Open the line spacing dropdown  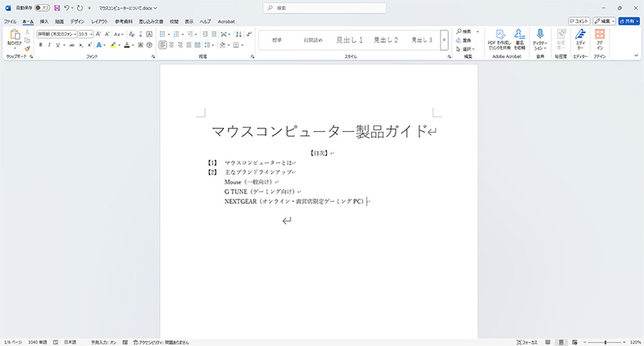[208, 45]
